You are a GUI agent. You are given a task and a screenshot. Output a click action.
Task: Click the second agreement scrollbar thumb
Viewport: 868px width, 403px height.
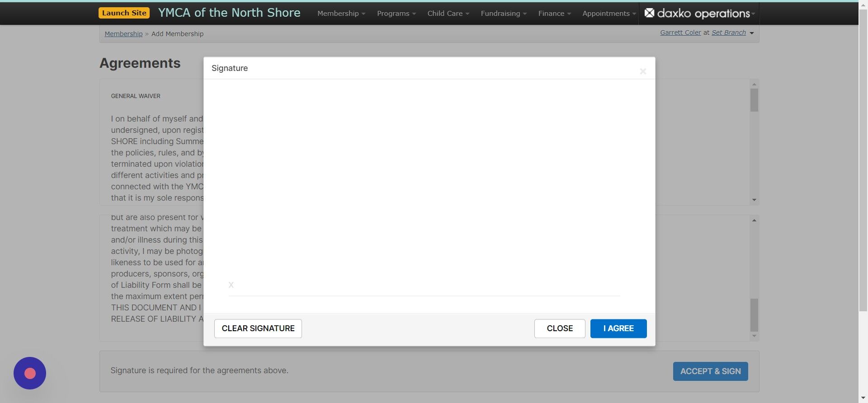(x=754, y=315)
